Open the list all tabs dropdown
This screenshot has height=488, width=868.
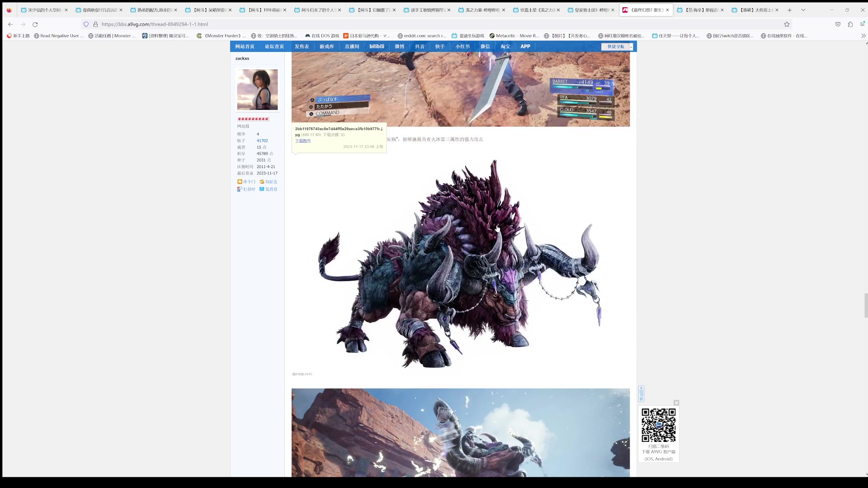803,10
